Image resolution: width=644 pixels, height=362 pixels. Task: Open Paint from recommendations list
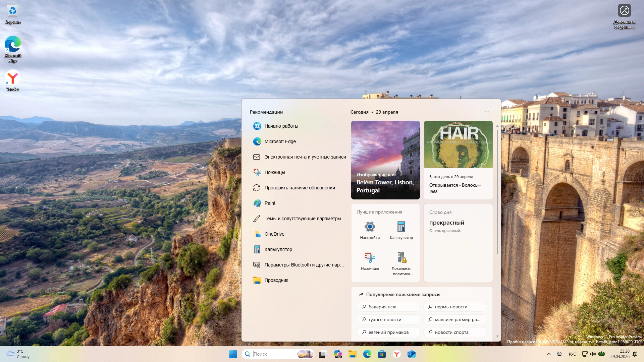tap(270, 203)
